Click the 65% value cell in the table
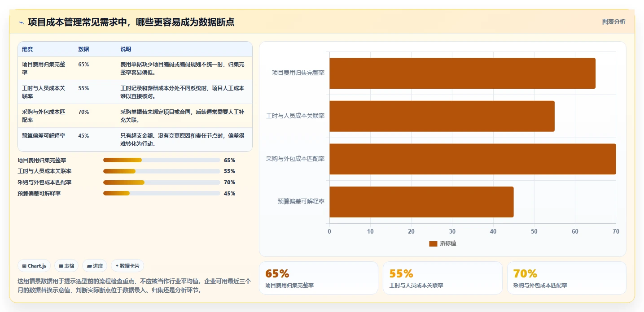This screenshot has height=312, width=644. [x=83, y=65]
